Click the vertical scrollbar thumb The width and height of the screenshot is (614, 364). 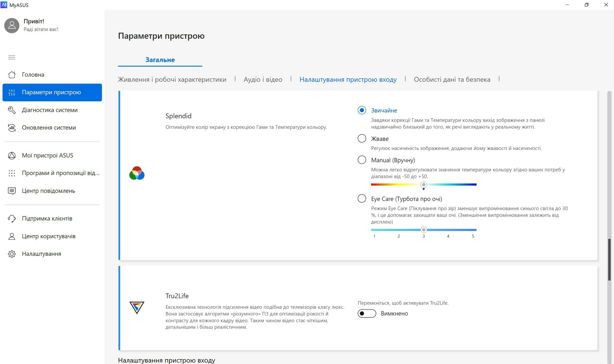(x=609, y=259)
